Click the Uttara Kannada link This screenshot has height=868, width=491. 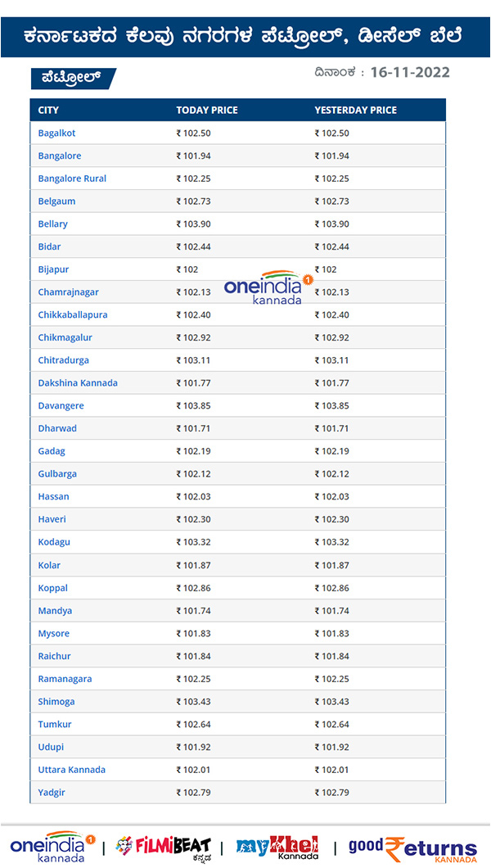tap(72, 770)
